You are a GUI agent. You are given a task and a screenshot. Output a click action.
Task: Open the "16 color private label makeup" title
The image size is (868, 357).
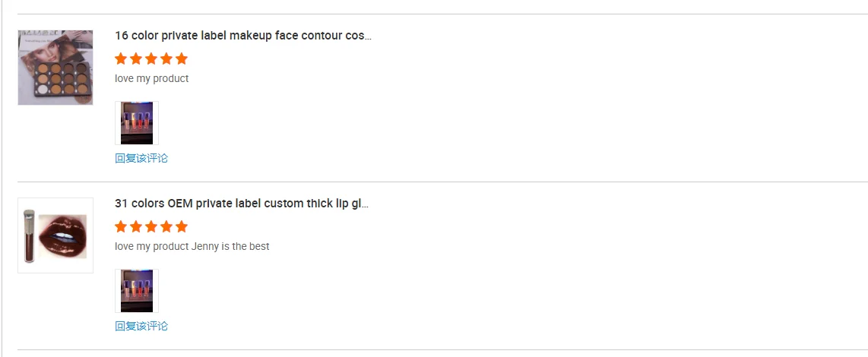click(243, 36)
